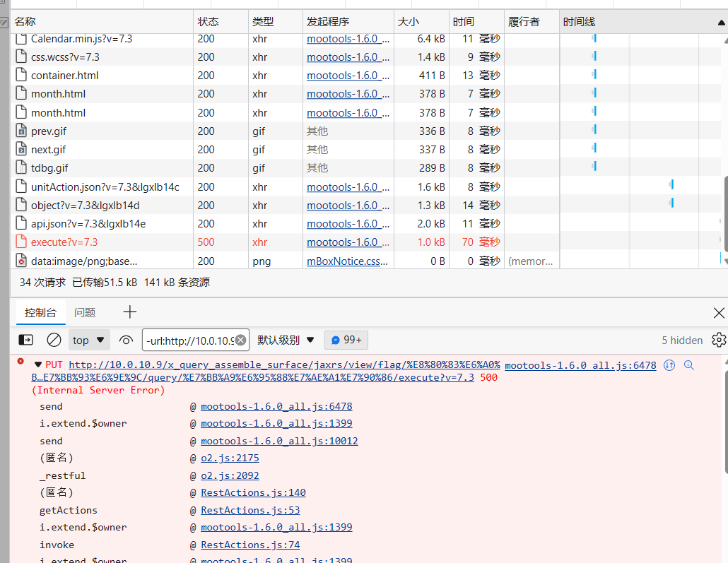Open the 默认级别 log level dropdown
The width and height of the screenshot is (728, 563).
click(286, 340)
